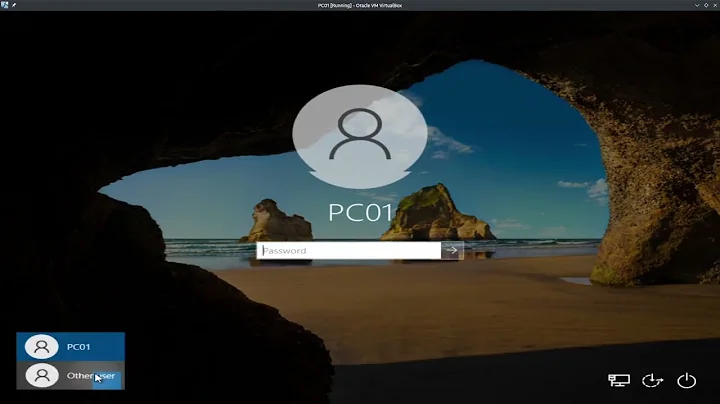This screenshot has width=720, height=404.
Task: Click the 'PC01 [Running] - Oracle VM VirtualBox' window title
Action: click(360, 6)
